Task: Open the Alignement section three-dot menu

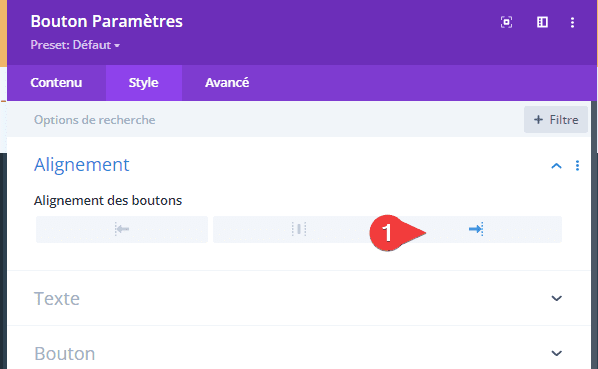Action: pos(577,165)
